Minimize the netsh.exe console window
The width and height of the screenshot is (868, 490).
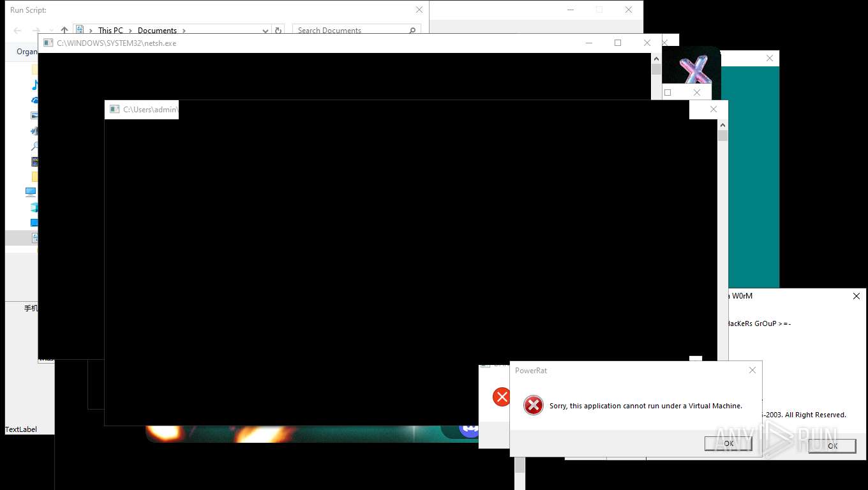coord(588,43)
